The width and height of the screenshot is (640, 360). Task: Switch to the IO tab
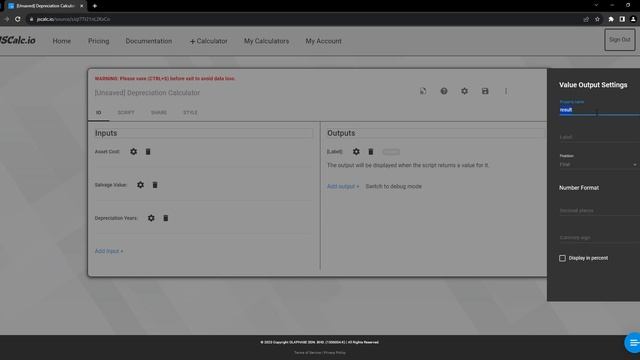coord(99,113)
